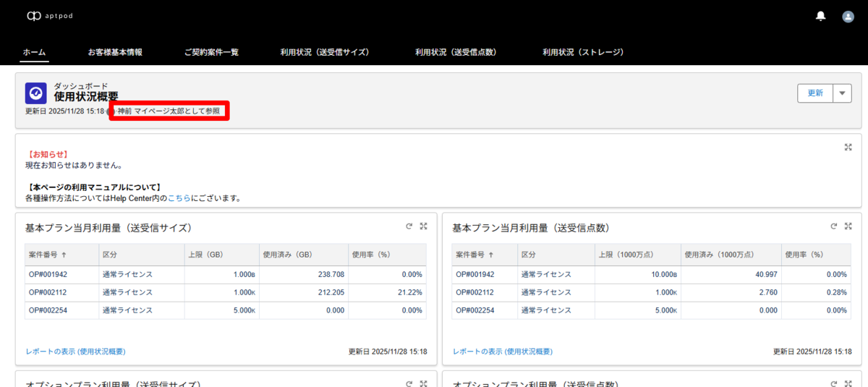
Task: Refresh the 基本プラン当月利用量(送受信サイズ) panel
Action: point(409,226)
